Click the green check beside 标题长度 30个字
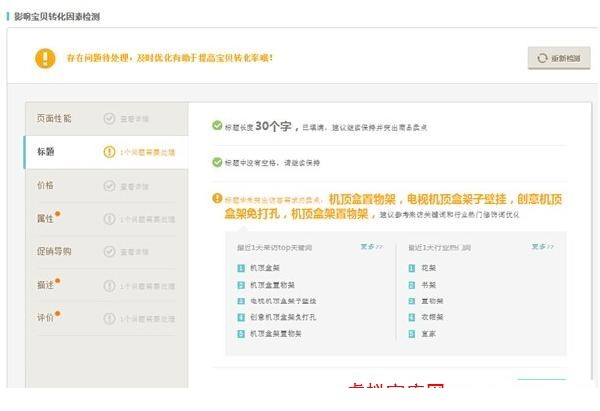Screen dimensions: 600x411 (217, 125)
